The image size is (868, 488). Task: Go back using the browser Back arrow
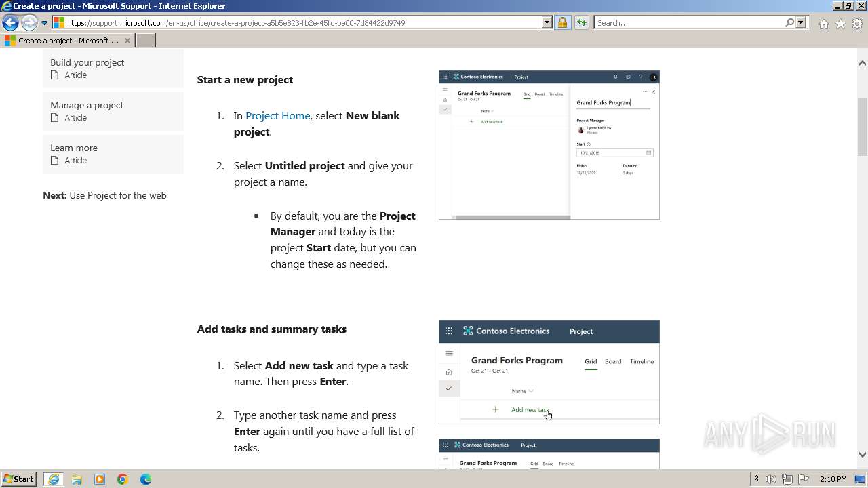point(10,22)
